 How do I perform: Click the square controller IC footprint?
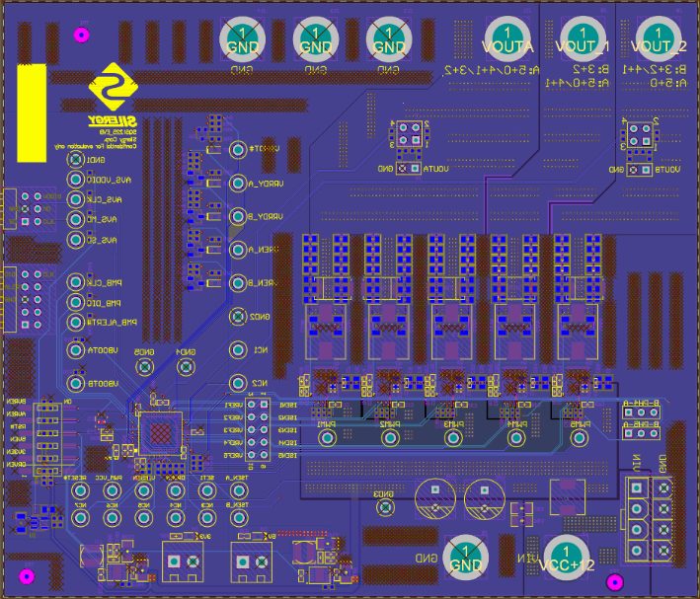coord(161,433)
